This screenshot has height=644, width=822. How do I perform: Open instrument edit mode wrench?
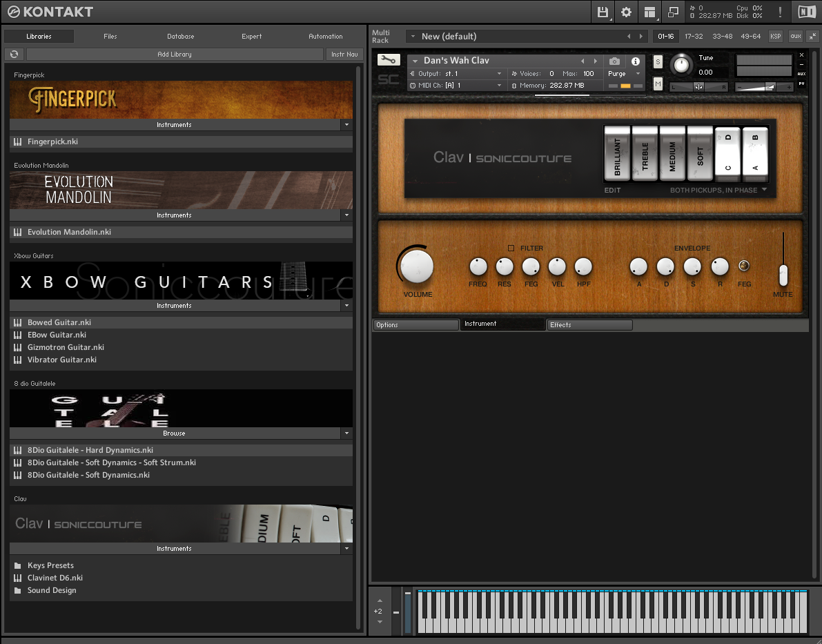click(x=389, y=60)
